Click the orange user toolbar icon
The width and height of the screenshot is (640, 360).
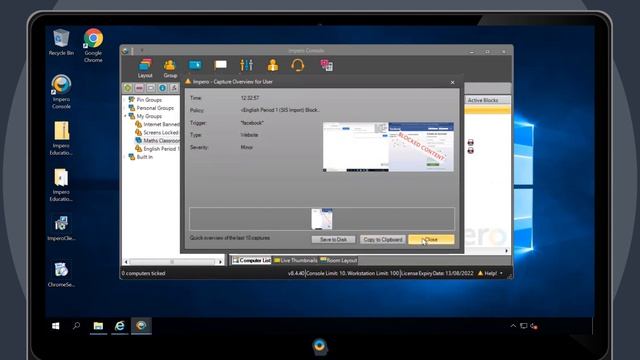click(273, 65)
